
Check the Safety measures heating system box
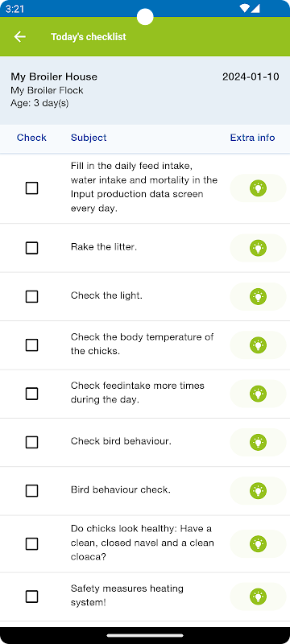31,597
